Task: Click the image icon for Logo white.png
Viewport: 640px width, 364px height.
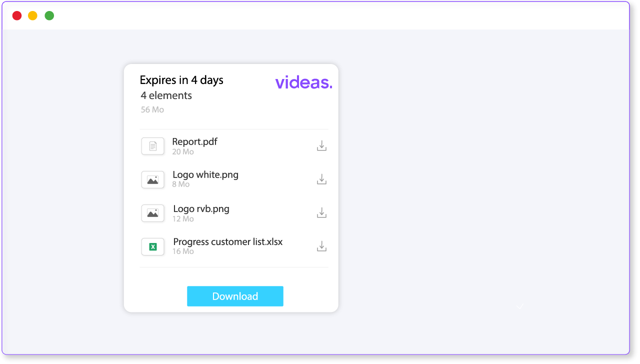Action: point(153,179)
